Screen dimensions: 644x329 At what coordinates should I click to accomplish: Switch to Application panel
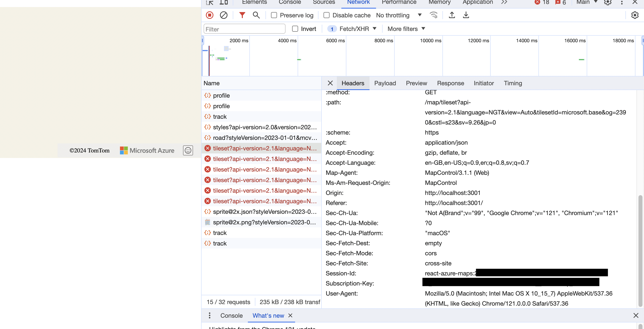(x=478, y=2)
